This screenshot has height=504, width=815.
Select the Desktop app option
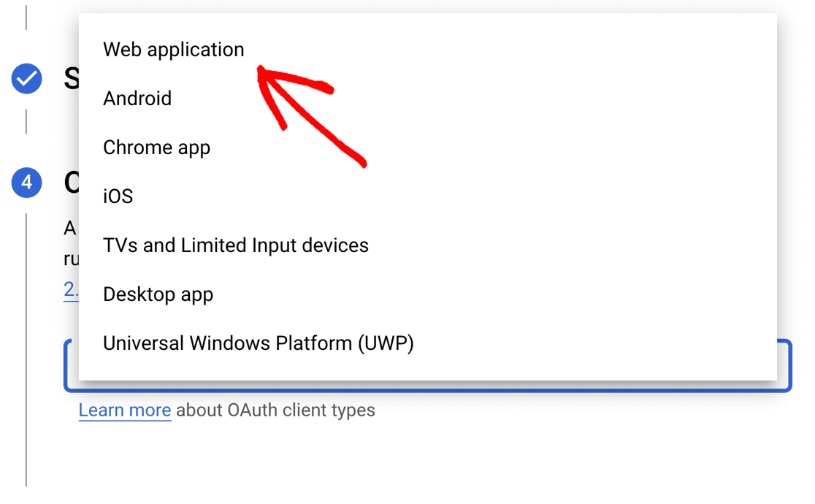click(158, 294)
